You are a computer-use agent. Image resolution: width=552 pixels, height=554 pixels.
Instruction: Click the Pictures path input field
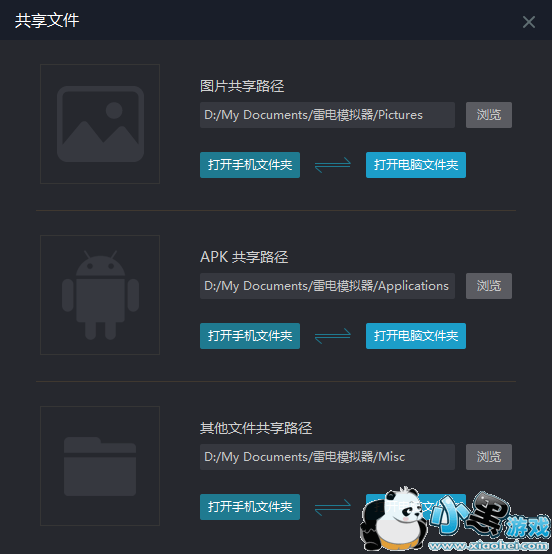[327, 115]
